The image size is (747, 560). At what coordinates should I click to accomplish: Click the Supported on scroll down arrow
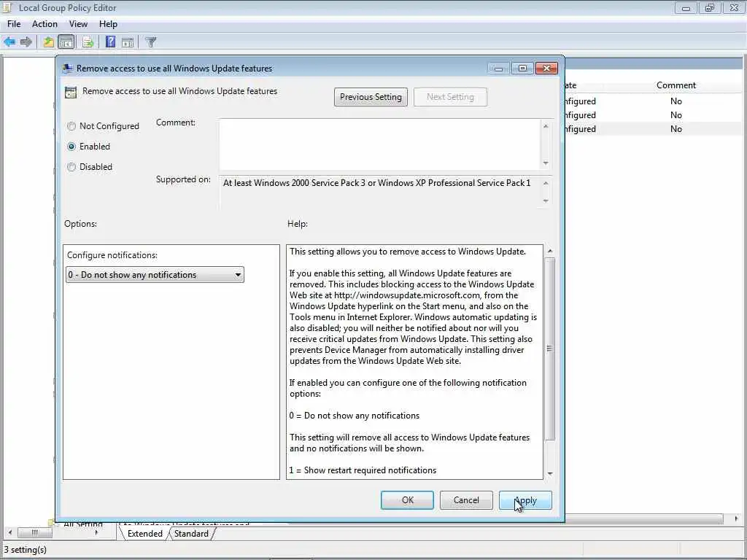546,201
